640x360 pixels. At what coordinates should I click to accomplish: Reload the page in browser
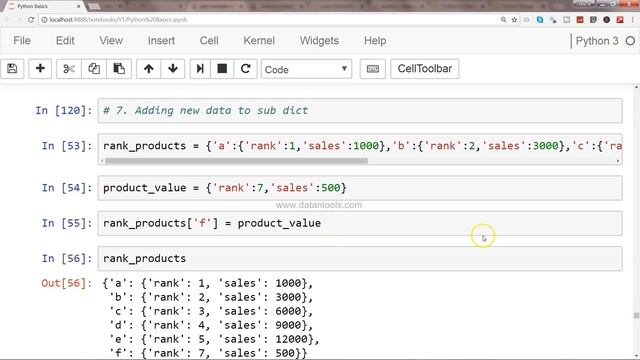click(31, 20)
